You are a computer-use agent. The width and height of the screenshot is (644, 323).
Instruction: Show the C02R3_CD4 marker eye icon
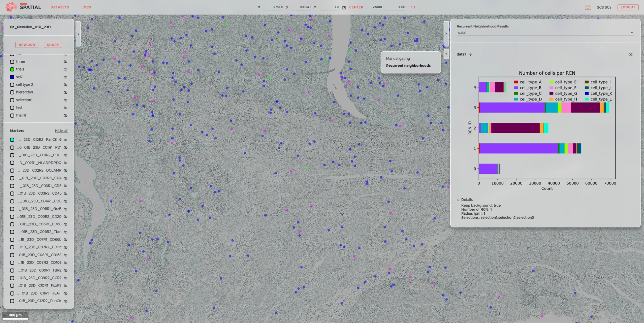coord(65,178)
